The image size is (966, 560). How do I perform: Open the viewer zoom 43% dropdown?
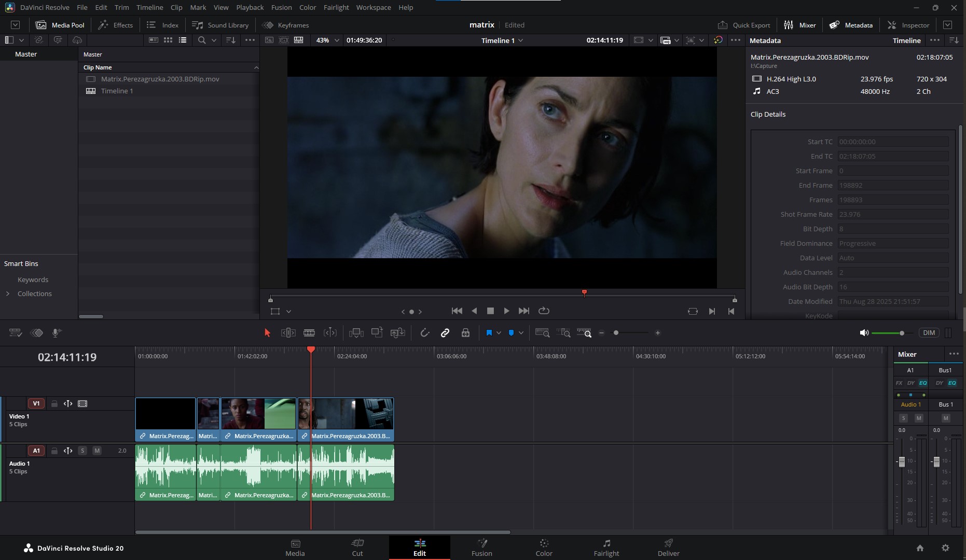(x=327, y=40)
